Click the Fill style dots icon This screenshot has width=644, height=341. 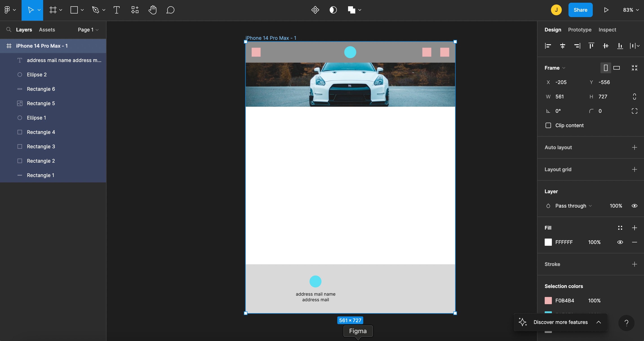click(620, 228)
